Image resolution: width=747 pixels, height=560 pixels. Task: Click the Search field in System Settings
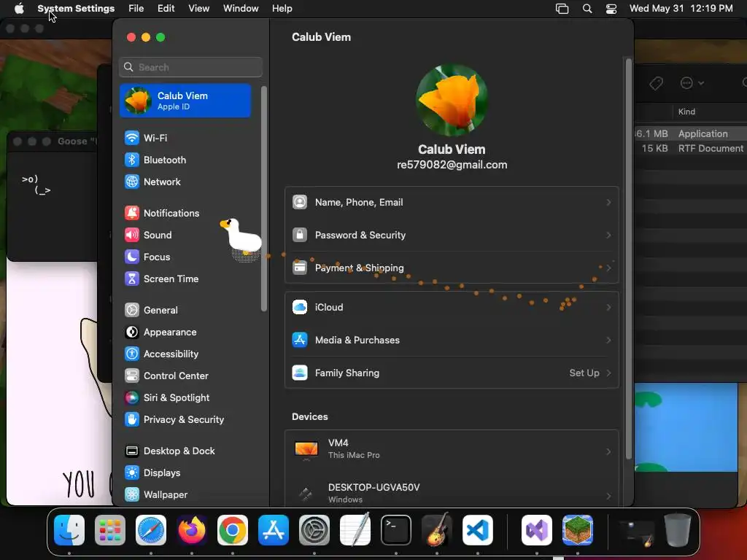tap(190, 67)
